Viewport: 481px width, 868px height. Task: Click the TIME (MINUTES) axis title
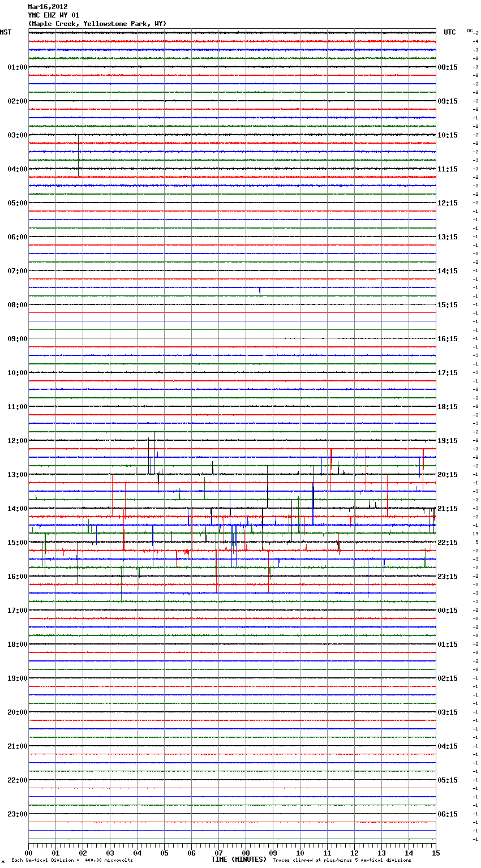pos(239,860)
